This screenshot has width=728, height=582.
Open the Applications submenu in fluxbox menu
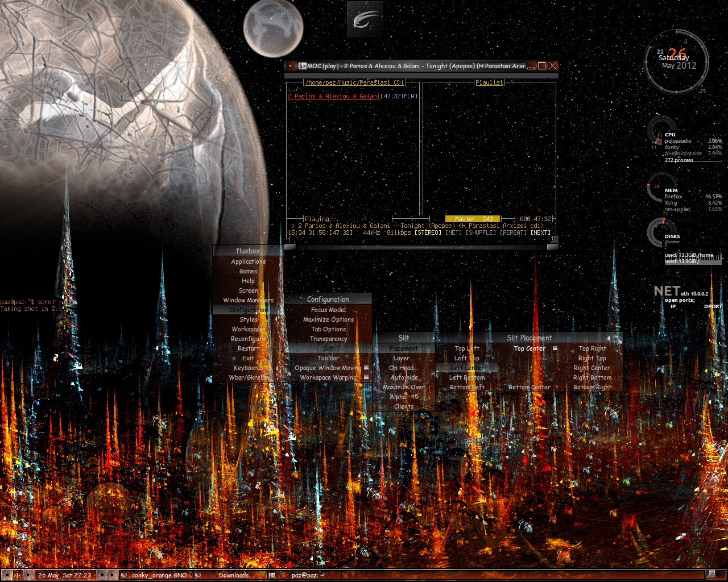248,261
